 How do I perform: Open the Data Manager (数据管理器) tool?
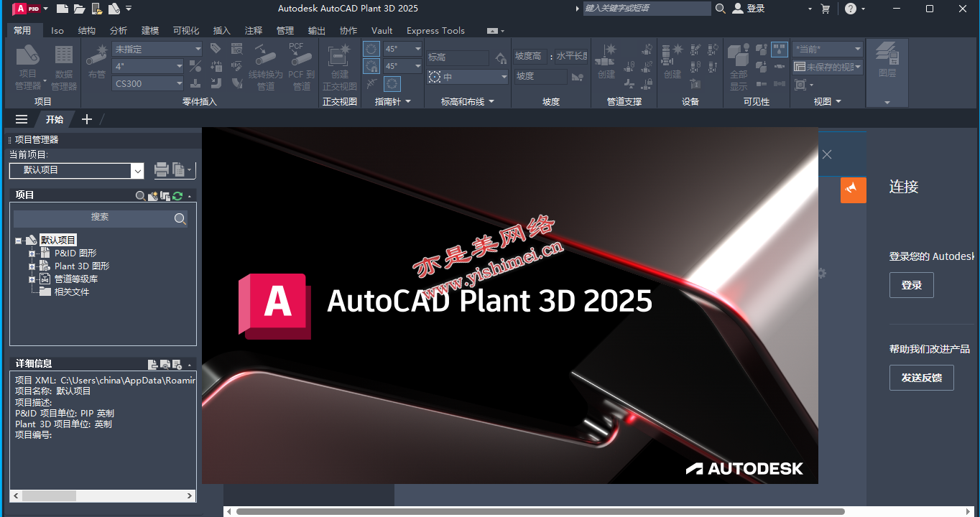coord(64,67)
